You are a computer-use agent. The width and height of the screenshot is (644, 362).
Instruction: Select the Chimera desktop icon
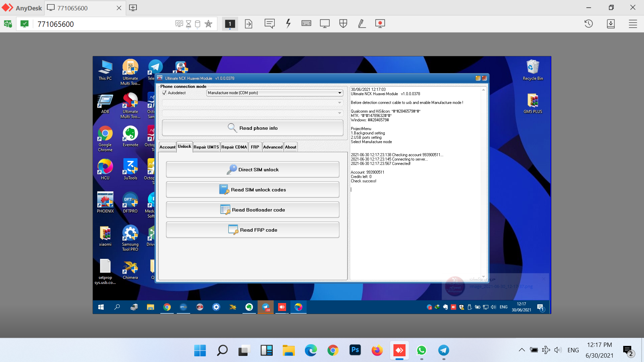(130, 269)
